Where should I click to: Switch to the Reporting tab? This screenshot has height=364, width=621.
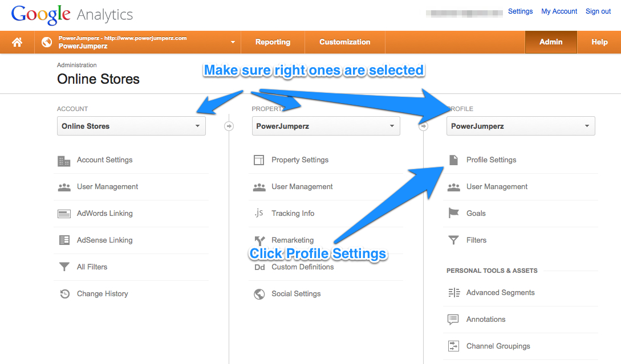click(x=273, y=42)
